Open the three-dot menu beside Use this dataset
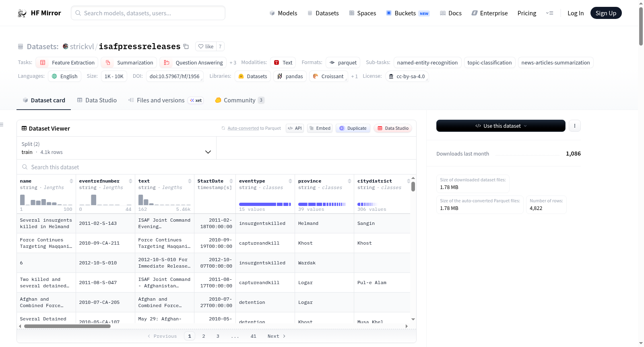The height and width of the screenshot is (347, 644). coord(575,126)
